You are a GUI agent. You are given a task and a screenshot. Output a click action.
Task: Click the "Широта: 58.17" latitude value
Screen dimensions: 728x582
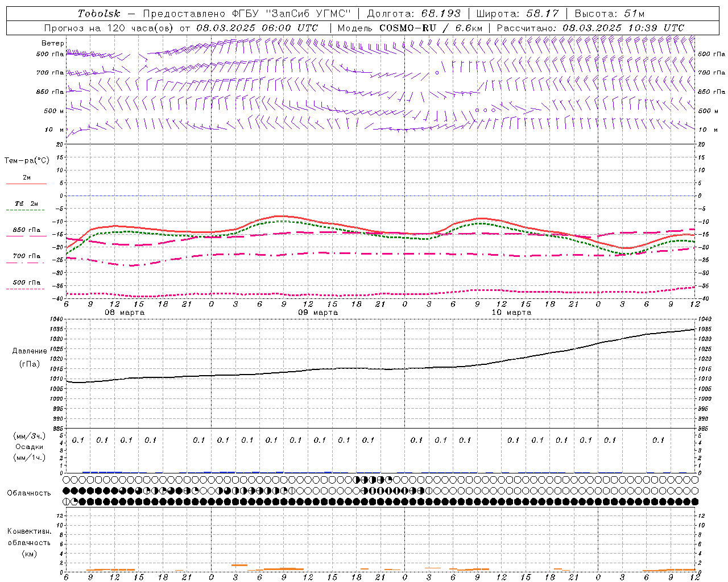[x=518, y=14]
